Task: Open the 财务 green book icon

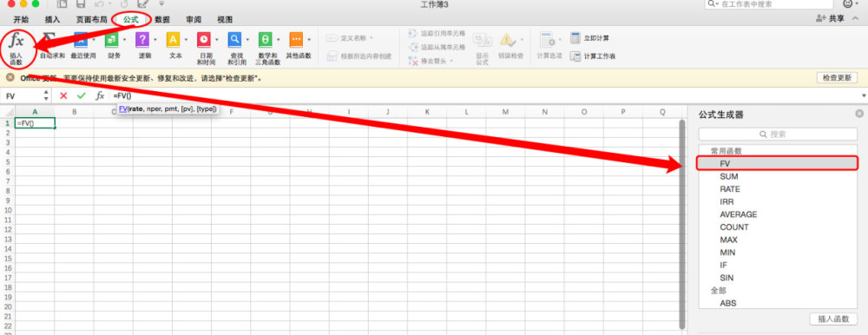Action: click(112, 39)
